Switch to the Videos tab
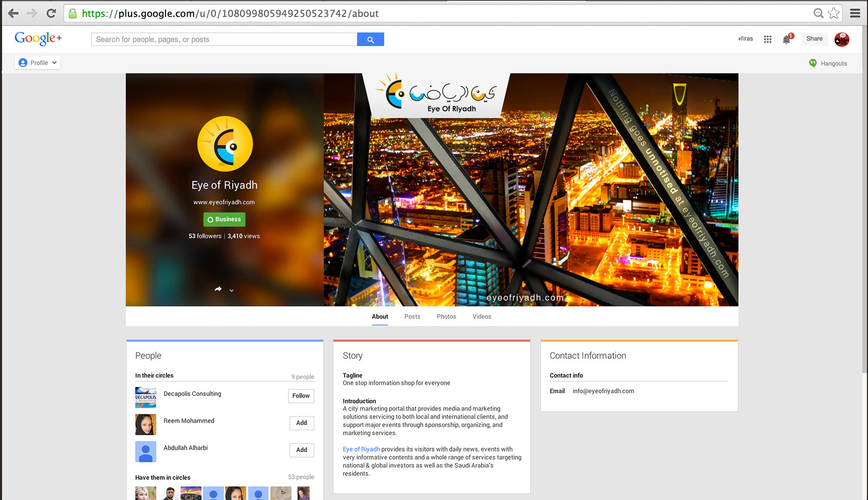The width and height of the screenshot is (868, 500). 482,316
